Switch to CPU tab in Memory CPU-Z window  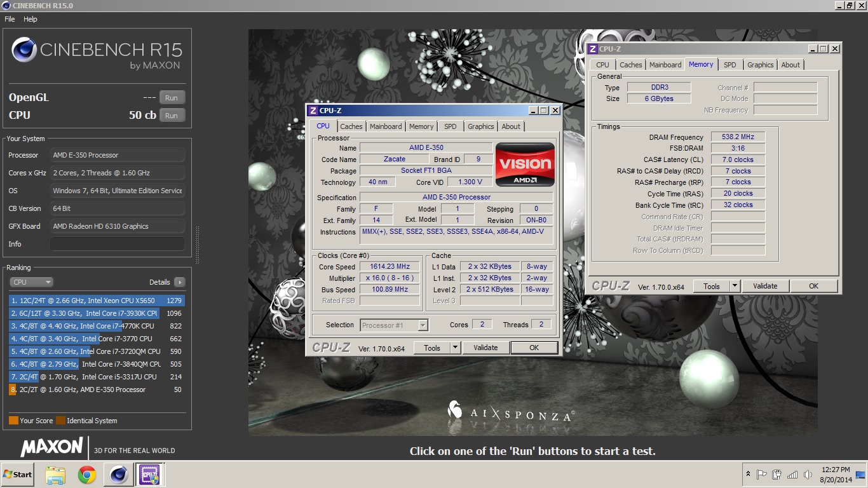coord(603,65)
